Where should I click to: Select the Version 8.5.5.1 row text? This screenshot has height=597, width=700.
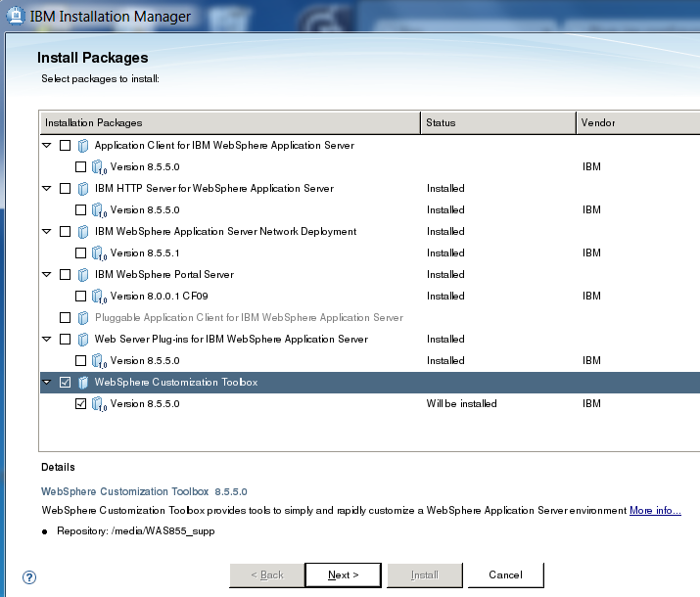[x=145, y=253]
